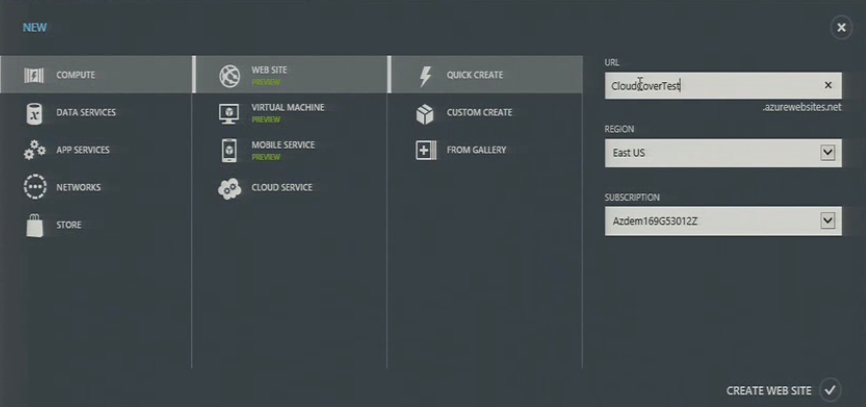Open the Region dropdown showing East US
The image size is (866, 407).
click(723, 153)
